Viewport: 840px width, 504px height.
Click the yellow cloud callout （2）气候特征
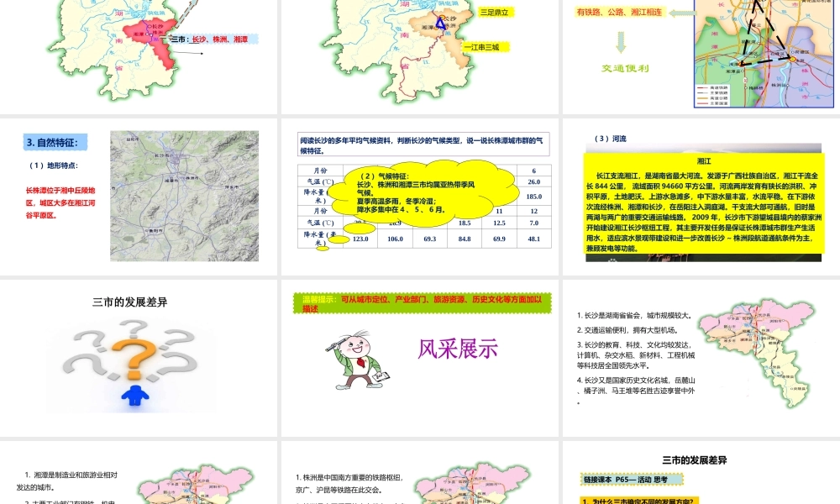point(423,192)
